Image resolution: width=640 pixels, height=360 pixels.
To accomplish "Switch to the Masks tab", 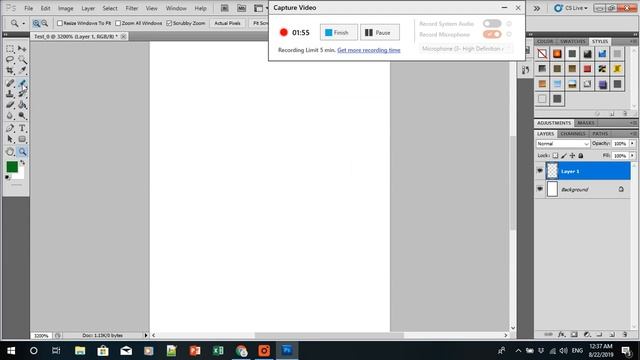I will click(x=586, y=123).
